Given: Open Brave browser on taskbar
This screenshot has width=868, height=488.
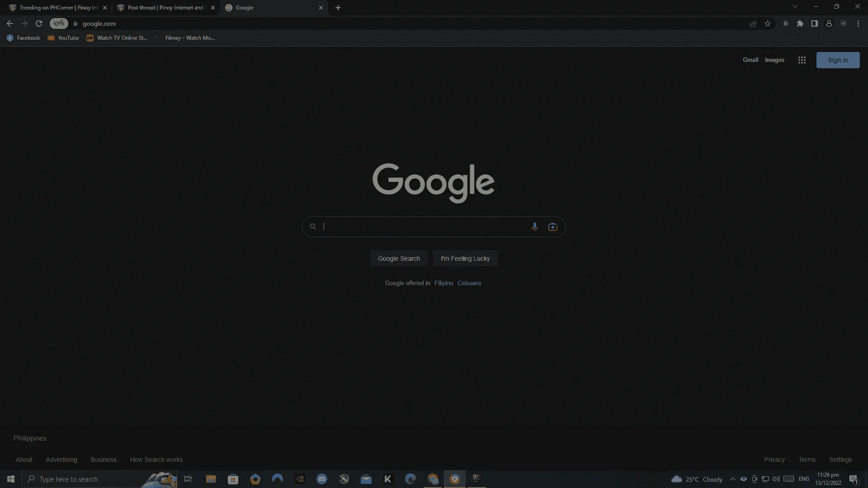Looking at the screenshot, I should pyautogui.click(x=454, y=479).
